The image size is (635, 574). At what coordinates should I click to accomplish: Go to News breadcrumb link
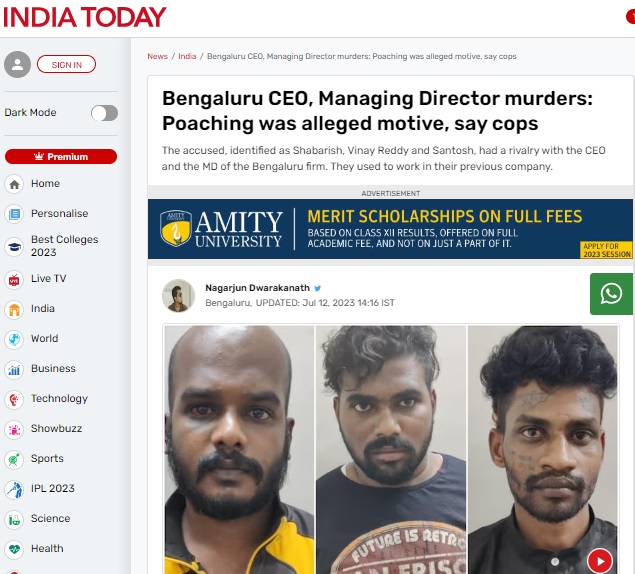tap(158, 56)
